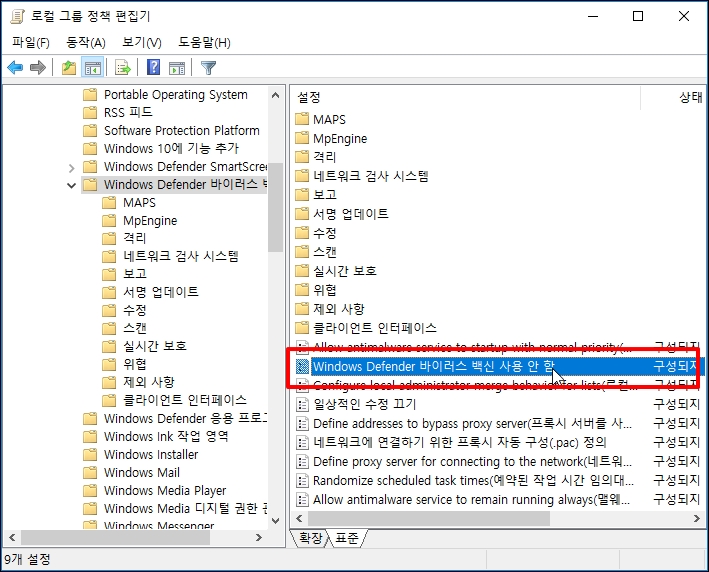709x572 pixels.
Task: Select Windows Installer in tree
Action: click(151, 454)
